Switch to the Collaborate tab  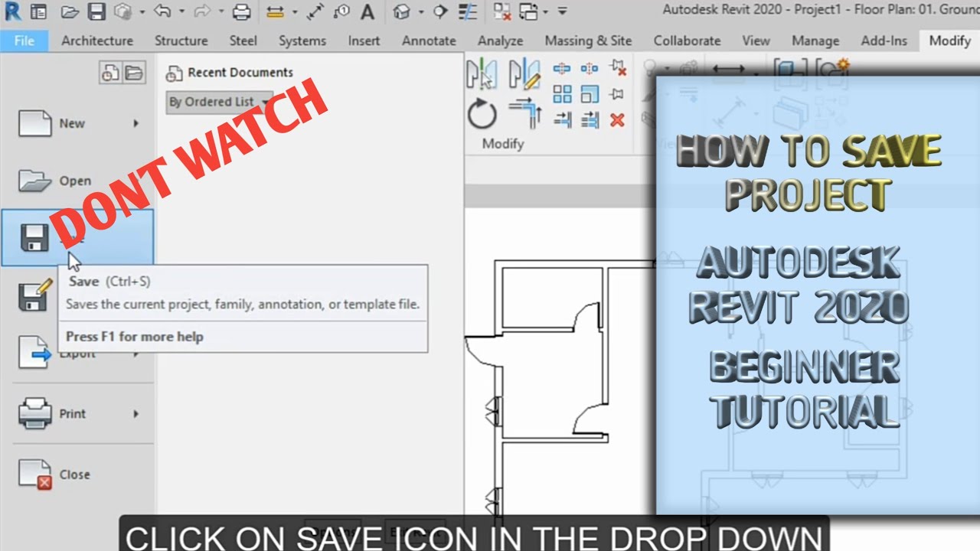(687, 41)
